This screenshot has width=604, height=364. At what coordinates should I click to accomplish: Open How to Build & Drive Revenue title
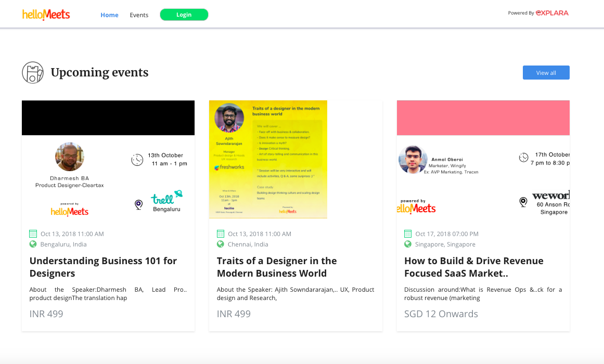coord(474,267)
